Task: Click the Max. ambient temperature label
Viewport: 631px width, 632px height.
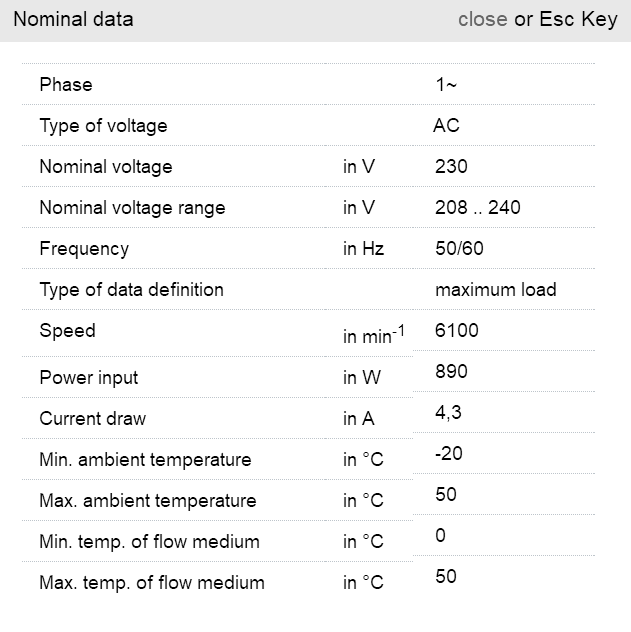Action: click(x=147, y=501)
